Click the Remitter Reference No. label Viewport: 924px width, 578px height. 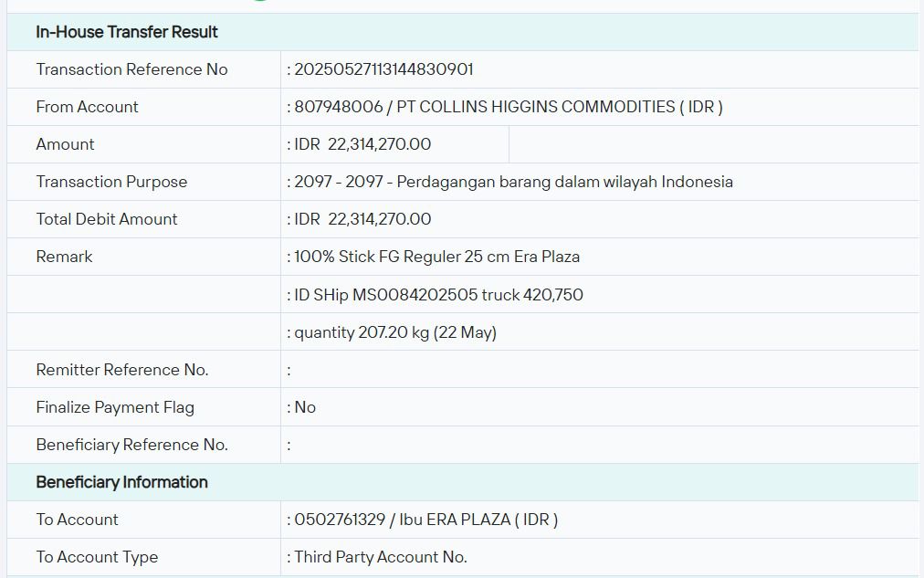coord(122,370)
